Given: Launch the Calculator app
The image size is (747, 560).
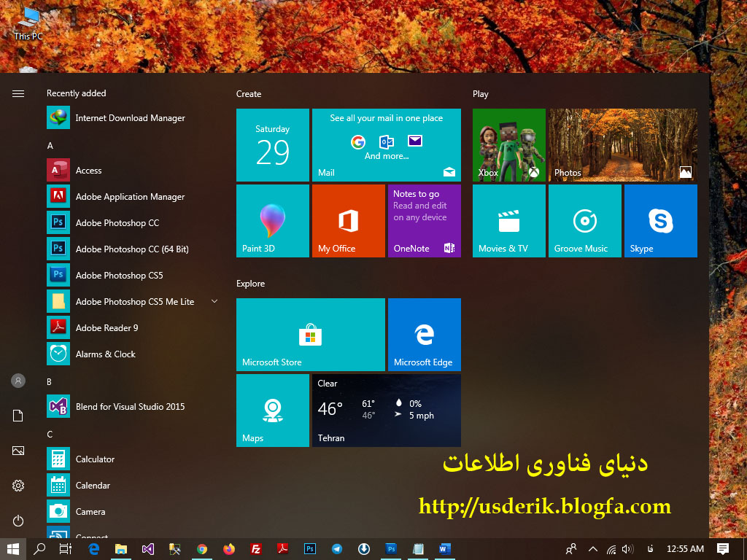Looking at the screenshot, I should (x=133, y=459).
